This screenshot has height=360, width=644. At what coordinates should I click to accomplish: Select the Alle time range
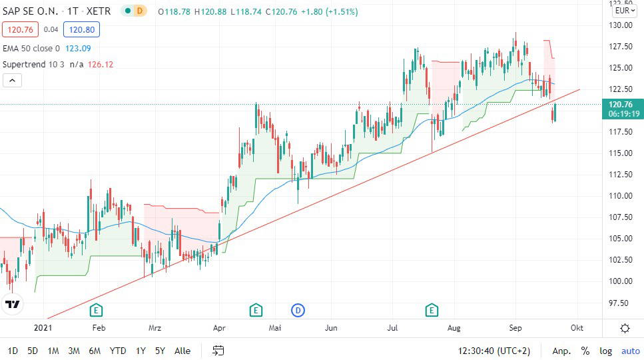(182, 351)
